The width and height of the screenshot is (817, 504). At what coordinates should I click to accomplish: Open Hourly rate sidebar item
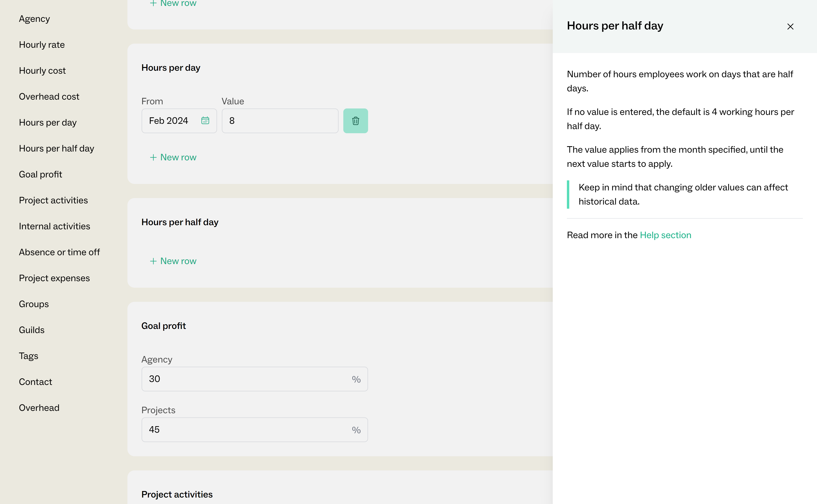point(42,45)
